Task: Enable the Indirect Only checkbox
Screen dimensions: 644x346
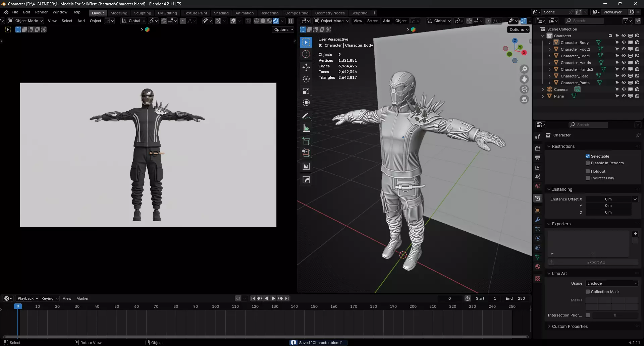Action: 588,178
